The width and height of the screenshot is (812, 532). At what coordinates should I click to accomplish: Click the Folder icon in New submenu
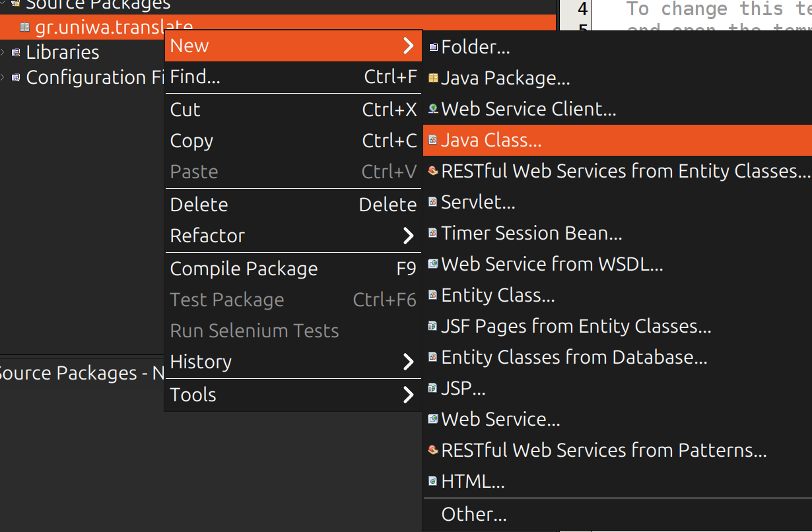coord(433,48)
